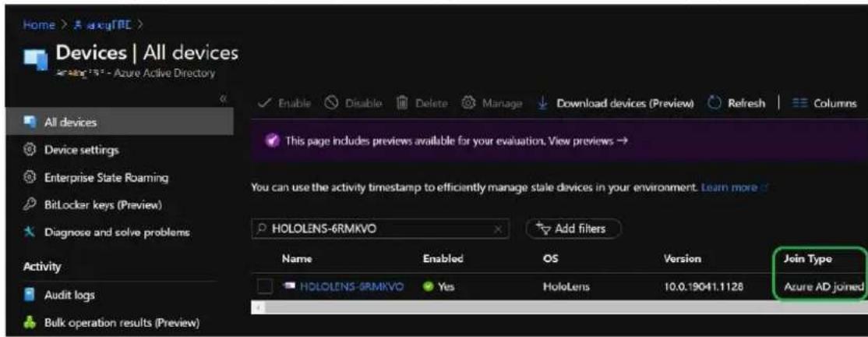The width and height of the screenshot is (868, 337).
Task: Sort by the Enabled column header
Action: [x=443, y=259]
